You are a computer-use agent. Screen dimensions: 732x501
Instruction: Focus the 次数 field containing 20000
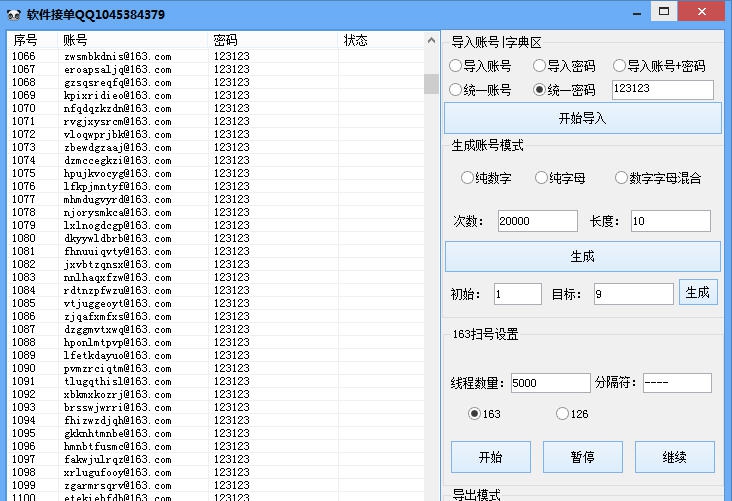point(538,221)
